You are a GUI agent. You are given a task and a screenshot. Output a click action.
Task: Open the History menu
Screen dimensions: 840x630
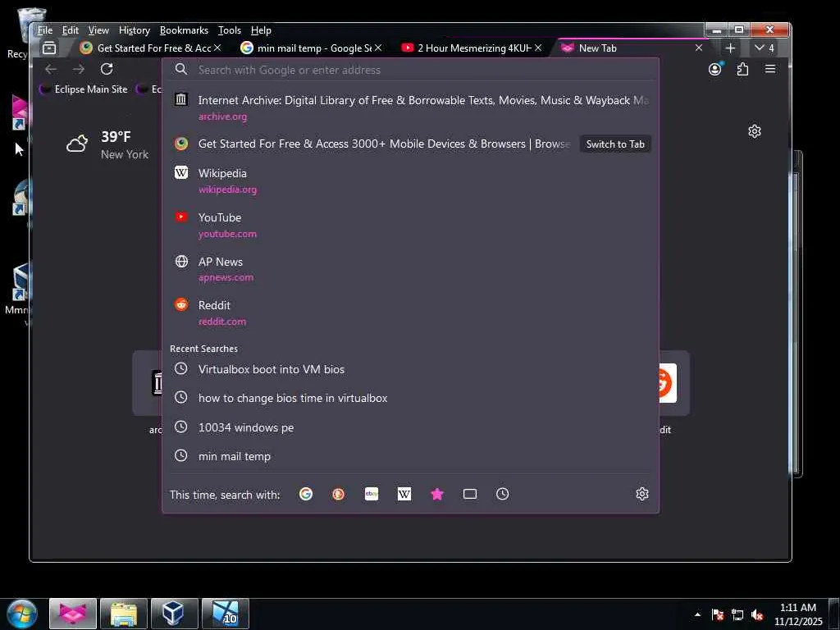pos(134,30)
